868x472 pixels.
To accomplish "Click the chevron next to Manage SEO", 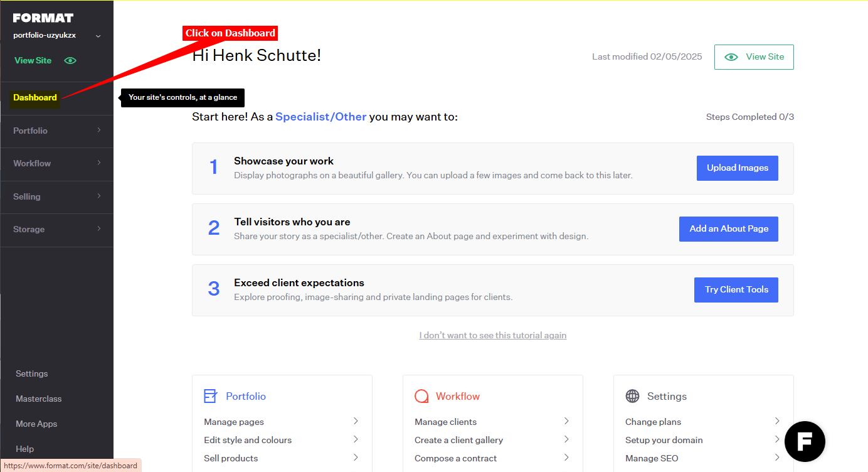I will [777, 457].
